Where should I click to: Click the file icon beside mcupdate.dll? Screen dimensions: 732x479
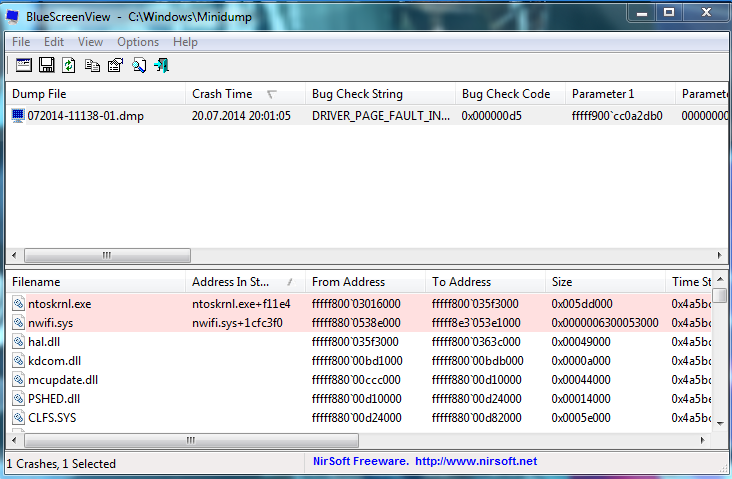click(x=18, y=380)
